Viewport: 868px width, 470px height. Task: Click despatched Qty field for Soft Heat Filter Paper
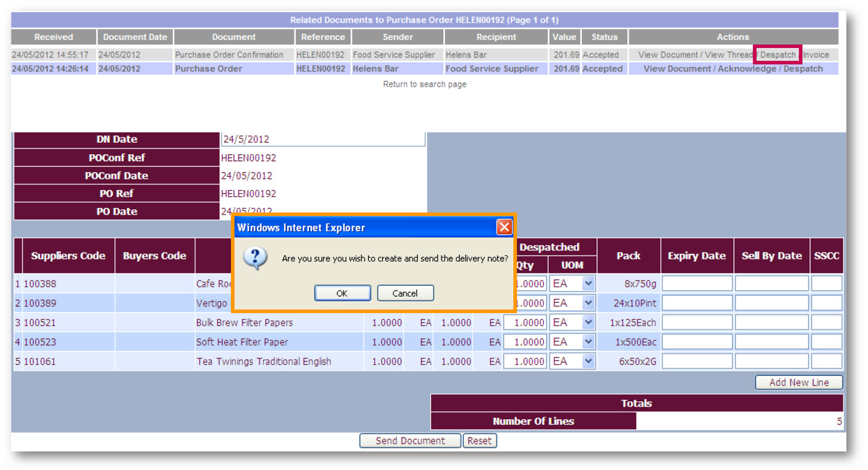(525, 342)
